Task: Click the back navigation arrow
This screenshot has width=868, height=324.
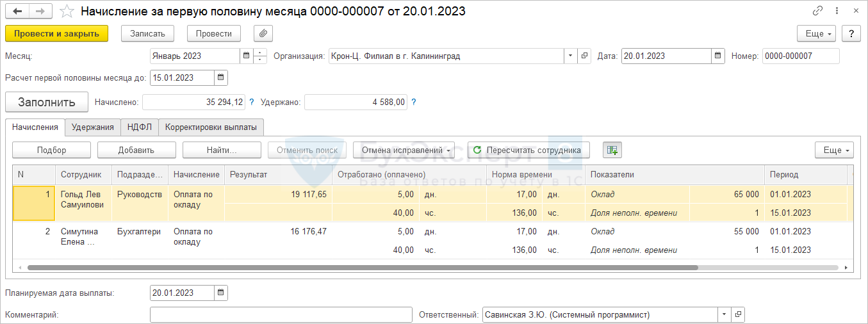Action: click(x=17, y=12)
